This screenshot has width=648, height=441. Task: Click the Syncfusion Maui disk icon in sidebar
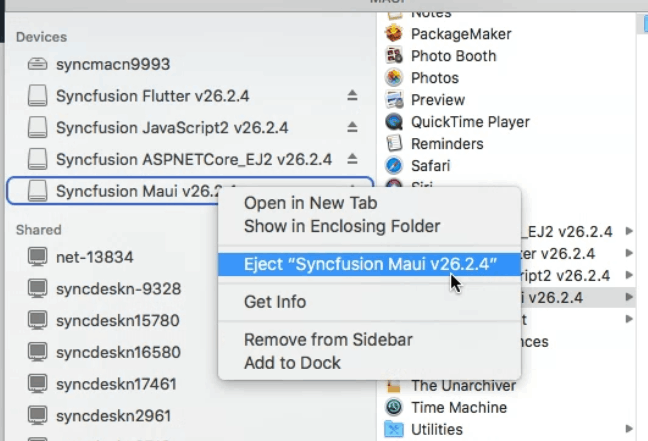(x=37, y=191)
